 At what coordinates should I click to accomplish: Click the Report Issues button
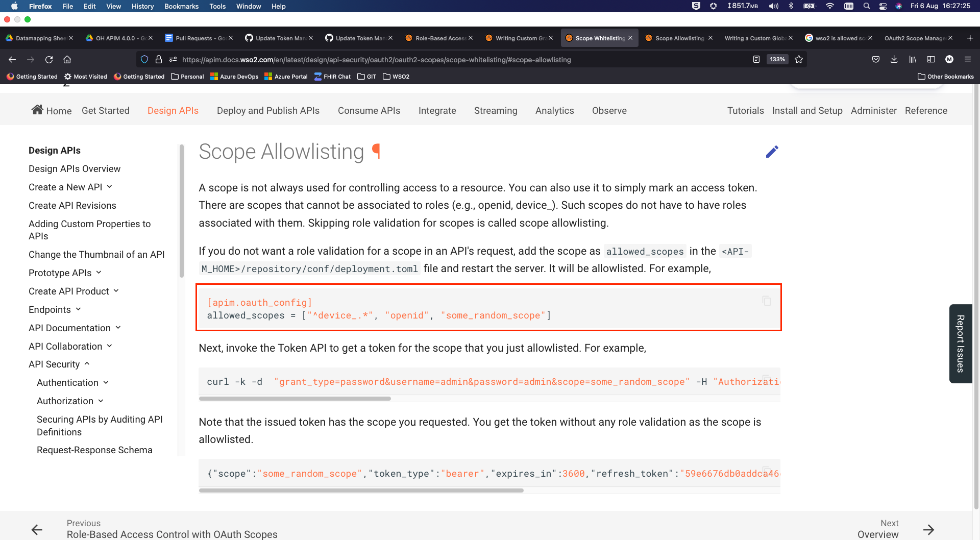pyautogui.click(x=961, y=343)
